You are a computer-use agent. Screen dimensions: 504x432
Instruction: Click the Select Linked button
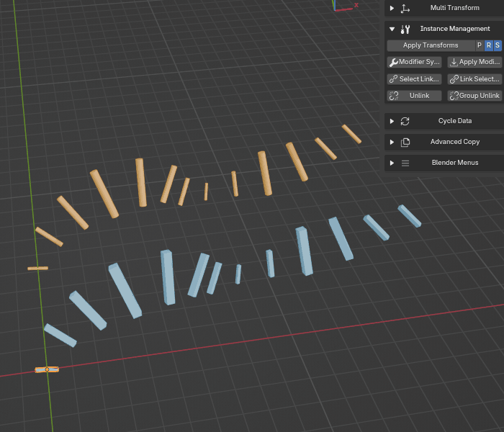coord(414,79)
